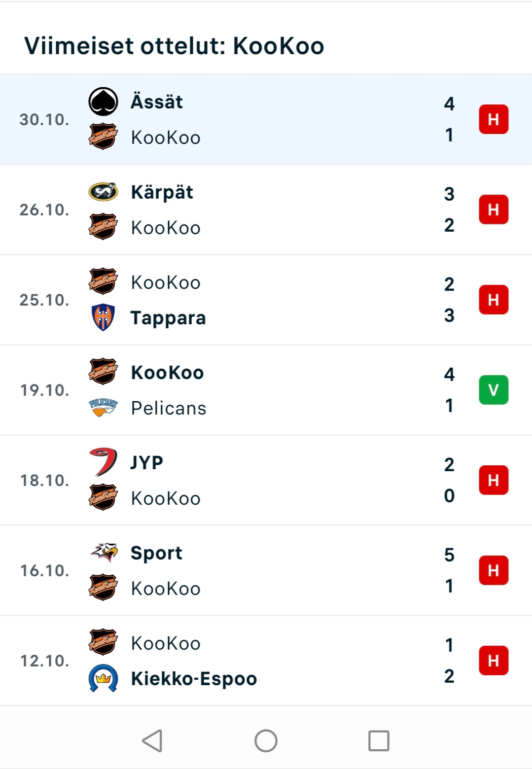532x769 pixels.
Task: Tap the Sport eagle logo
Action: click(x=104, y=553)
